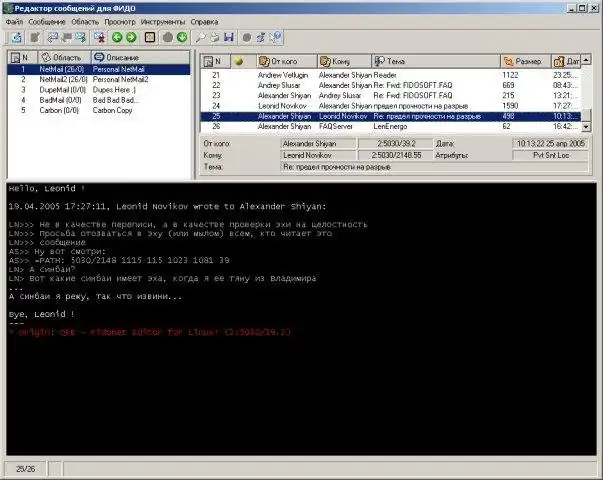Click the message list scrollbar thumb
This screenshot has height=480, width=603.
point(586,115)
